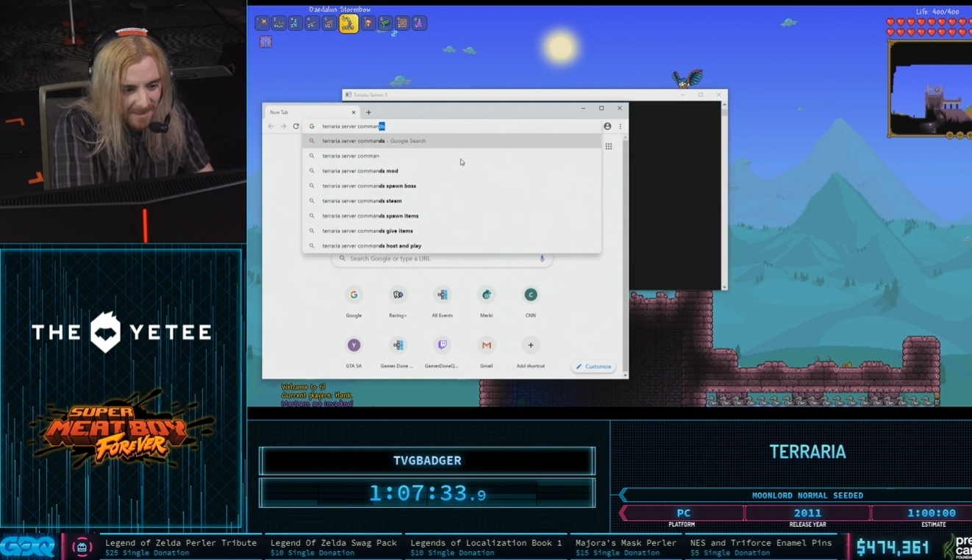
Task: Click the 'Search Google or type a URL' box
Action: click(x=442, y=259)
